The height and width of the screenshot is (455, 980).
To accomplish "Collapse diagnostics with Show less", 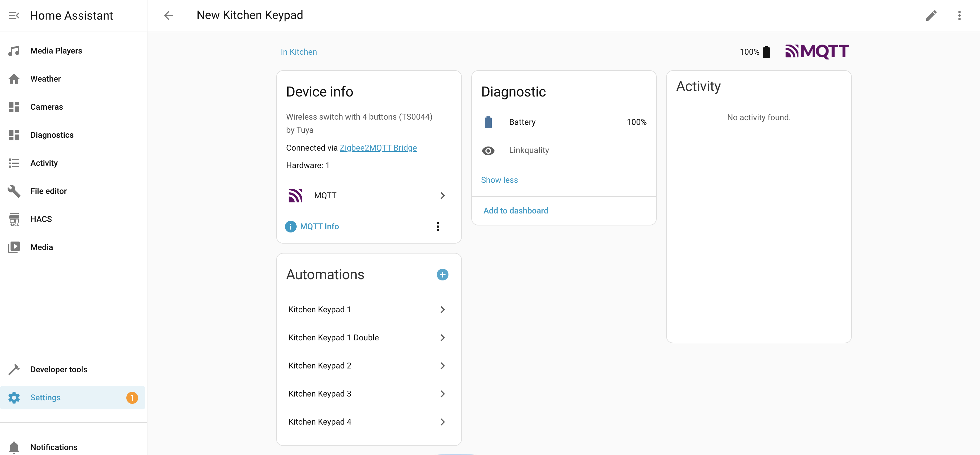I will pyautogui.click(x=499, y=180).
